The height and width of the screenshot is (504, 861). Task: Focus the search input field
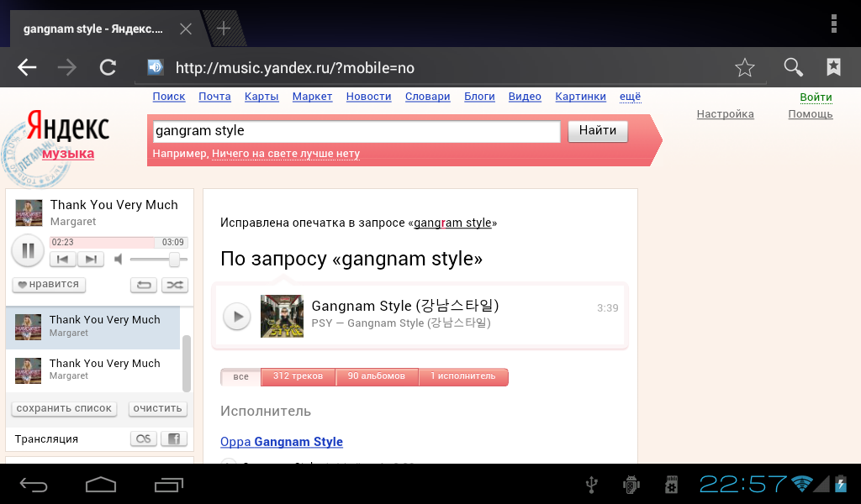point(357,131)
